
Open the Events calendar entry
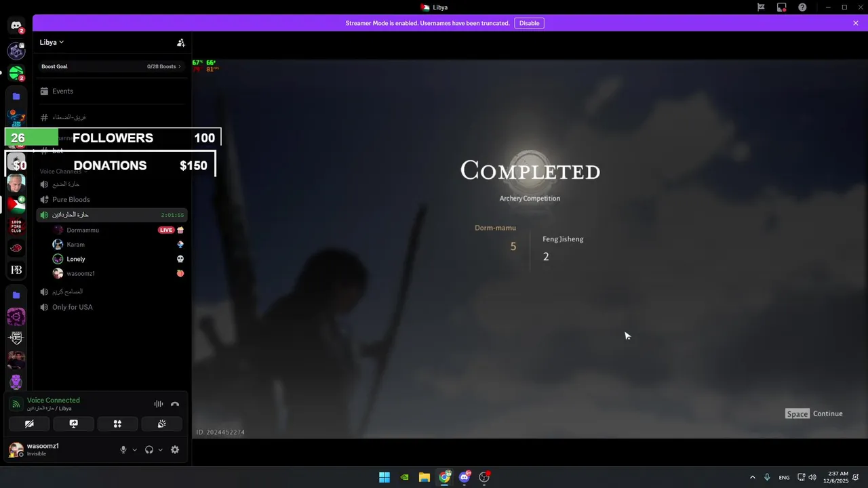[x=112, y=91]
